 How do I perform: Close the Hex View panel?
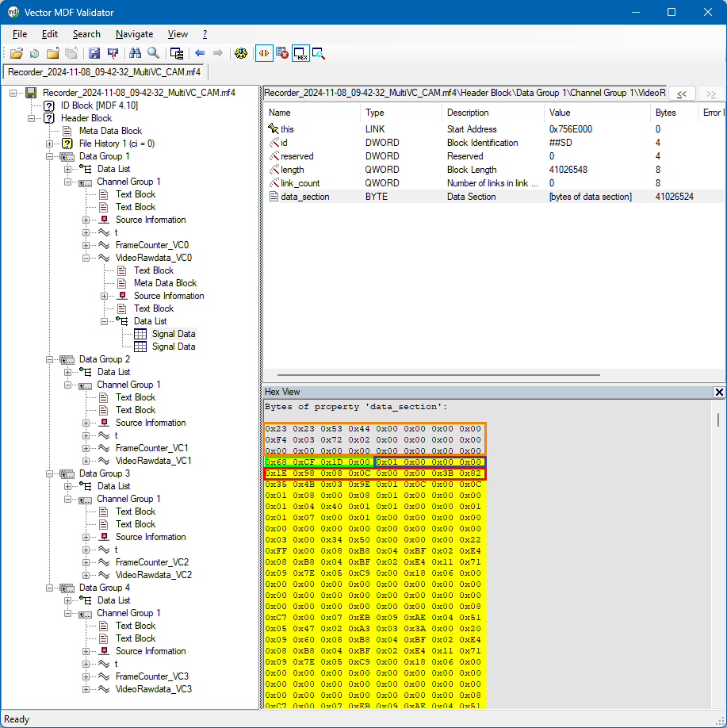pos(718,392)
